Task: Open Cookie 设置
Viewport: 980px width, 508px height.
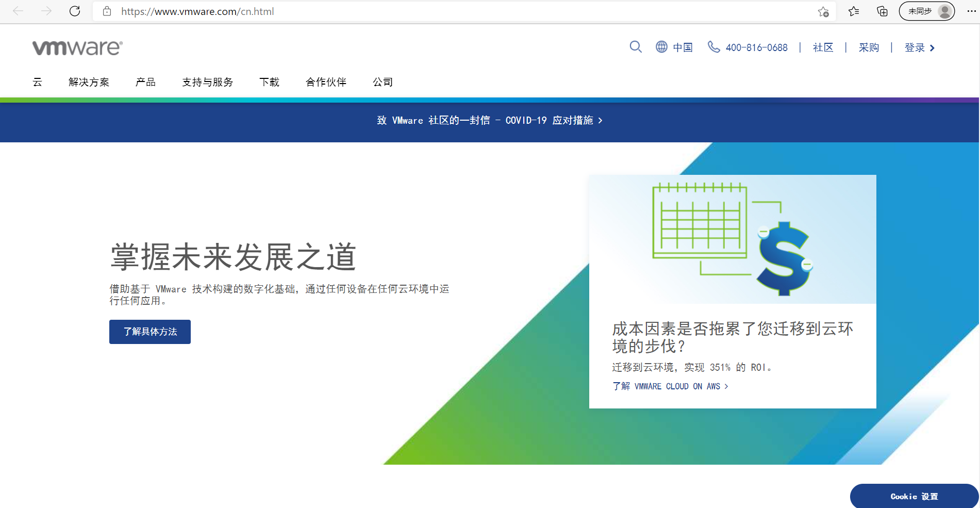Action: click(x=913, y=496)
